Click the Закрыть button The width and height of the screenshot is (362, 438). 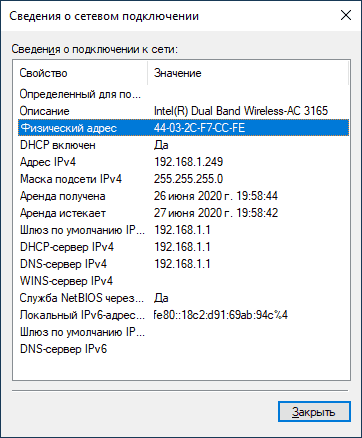coord(314,412)
